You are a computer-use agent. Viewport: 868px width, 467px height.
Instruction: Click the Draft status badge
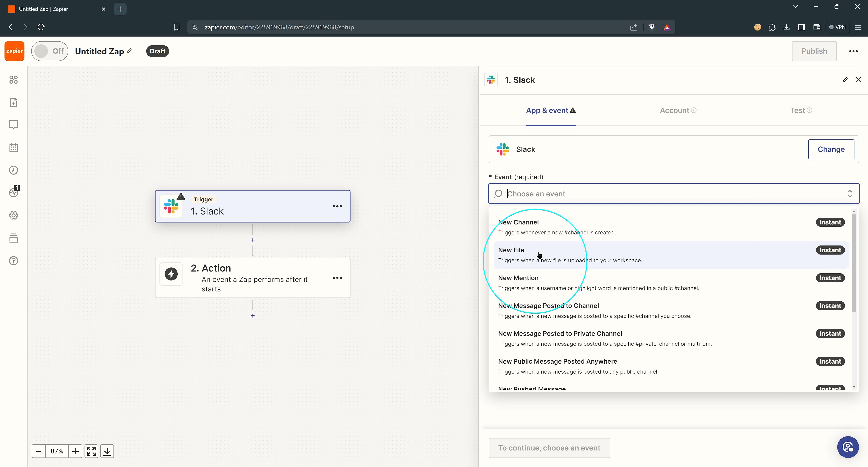click(x=157, y=51)
